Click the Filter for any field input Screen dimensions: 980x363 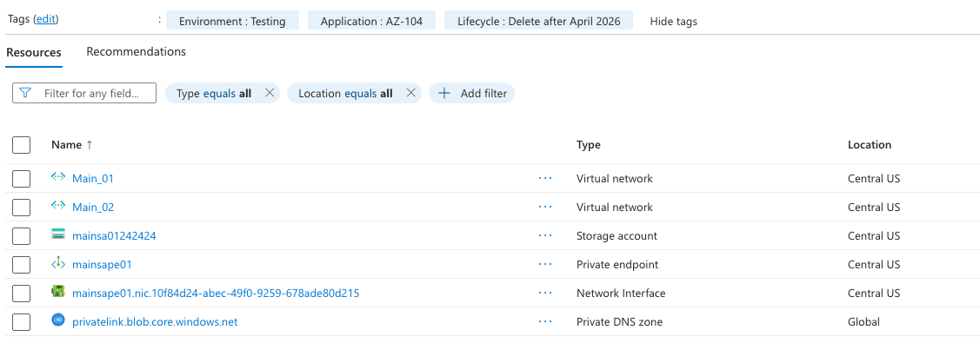tap(91, 93)
